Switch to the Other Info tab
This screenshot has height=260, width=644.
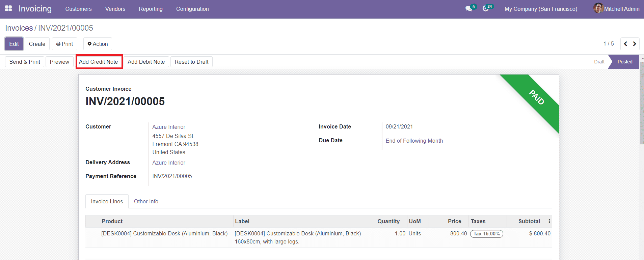[146, 201]
